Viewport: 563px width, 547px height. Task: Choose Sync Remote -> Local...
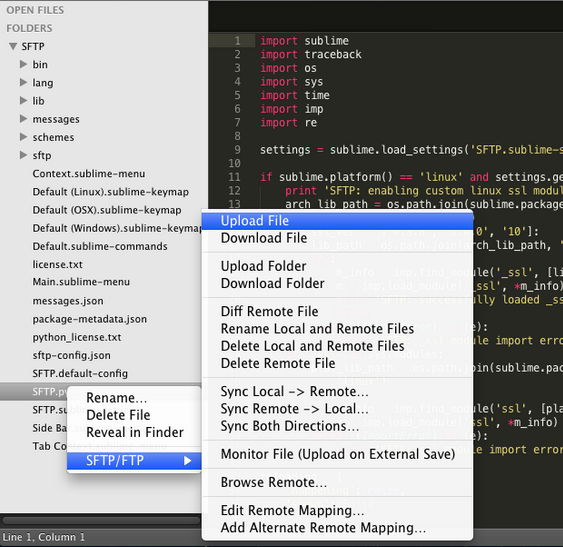coord(338,409)
